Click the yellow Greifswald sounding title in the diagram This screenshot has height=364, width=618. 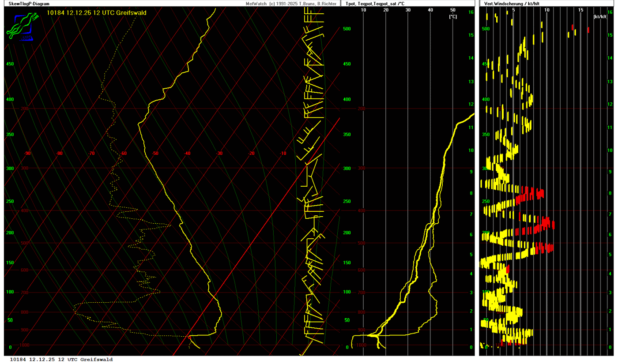[96, 13]
